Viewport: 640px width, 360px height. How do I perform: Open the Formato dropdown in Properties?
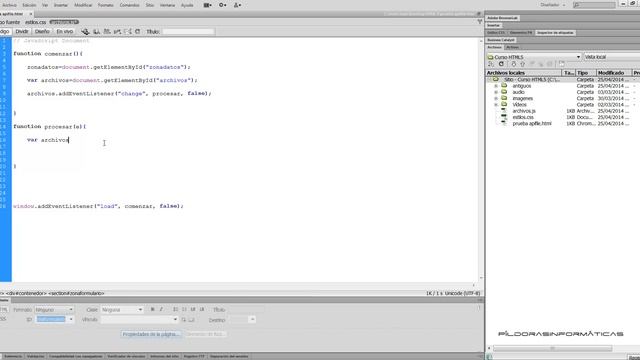pos(54,310)
